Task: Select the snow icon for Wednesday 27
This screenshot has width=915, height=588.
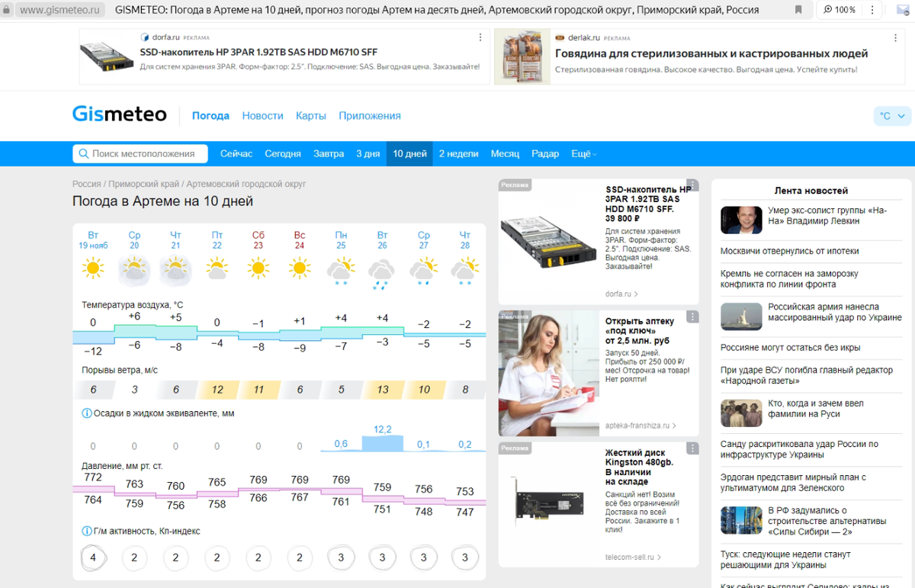Action: (422, 272)
